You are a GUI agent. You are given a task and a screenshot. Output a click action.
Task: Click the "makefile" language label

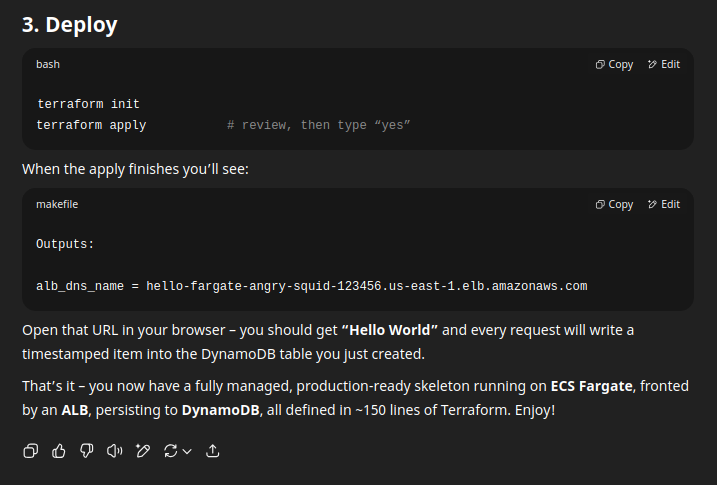[57, 204]
